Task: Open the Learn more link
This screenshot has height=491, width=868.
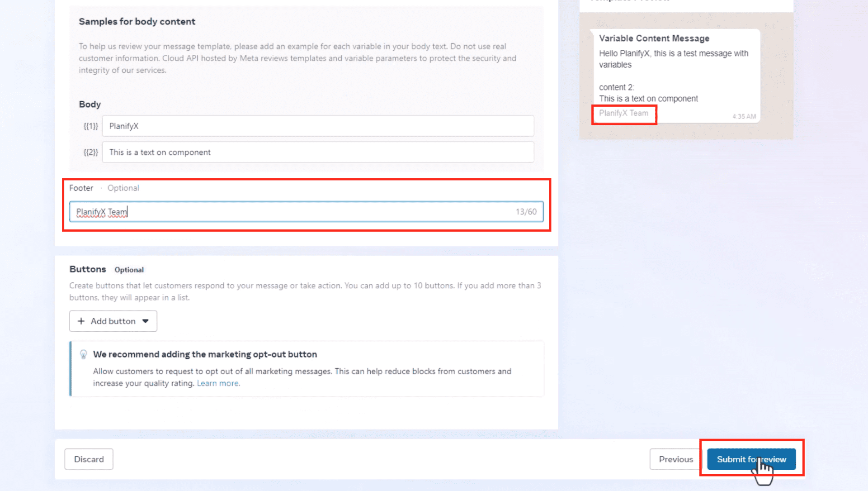Action: coord(218,383)
